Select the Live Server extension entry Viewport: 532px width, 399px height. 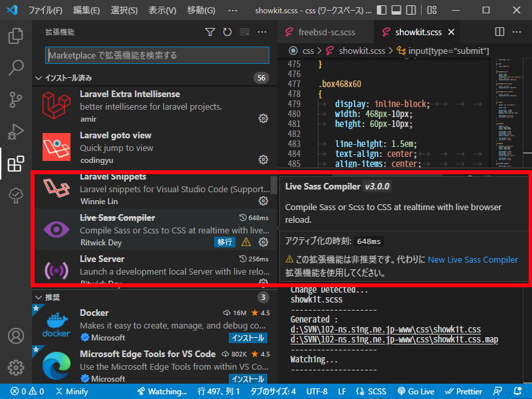[155, 268]
